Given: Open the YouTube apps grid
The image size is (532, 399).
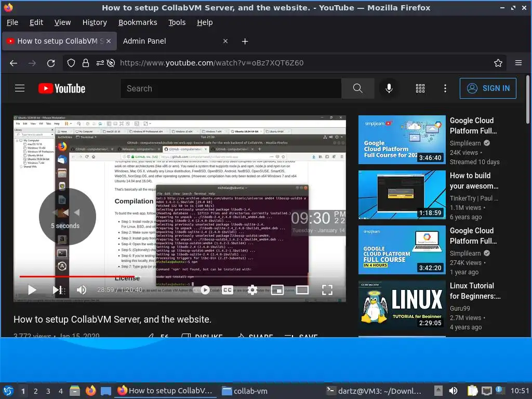Looking at the screenshot, I should point(420,88).
